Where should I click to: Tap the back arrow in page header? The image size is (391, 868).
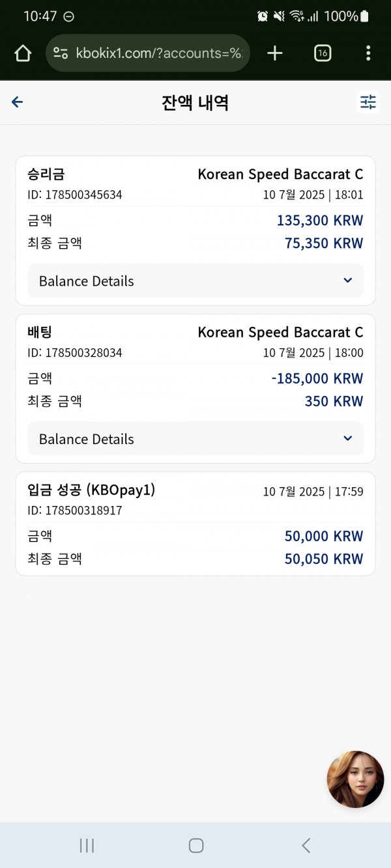(x=18, y=102)
